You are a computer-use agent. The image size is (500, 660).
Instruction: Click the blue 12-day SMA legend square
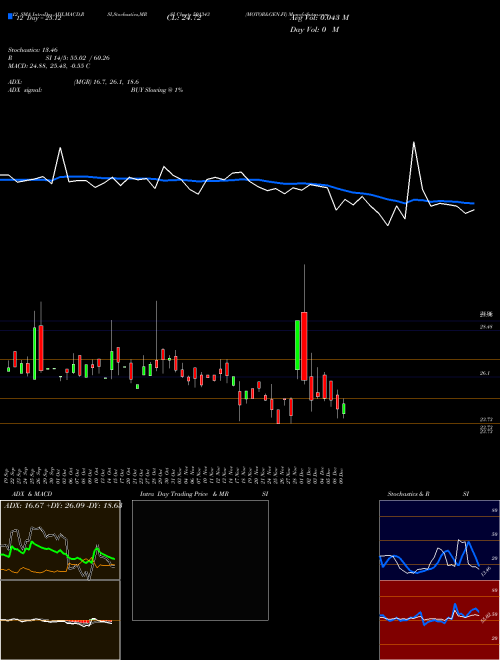tap(11, 16)
